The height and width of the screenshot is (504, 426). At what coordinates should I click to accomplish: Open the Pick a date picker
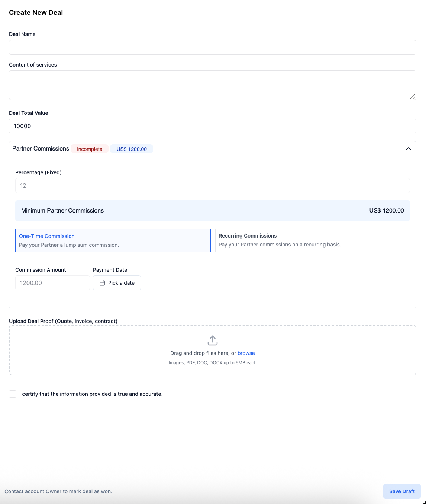click(117, 283)
